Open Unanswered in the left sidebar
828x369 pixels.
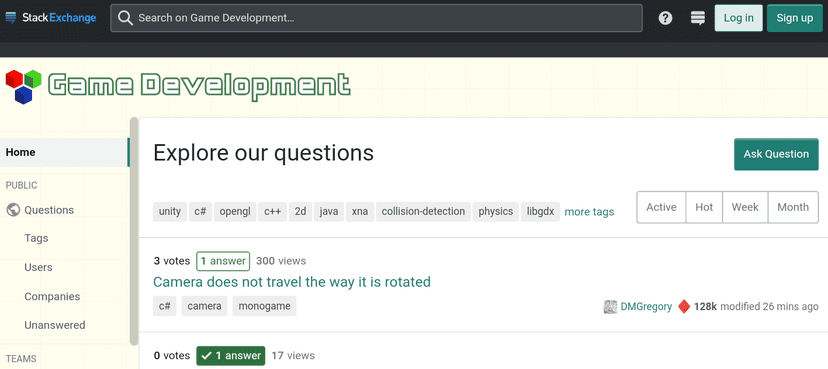(55, 325)
